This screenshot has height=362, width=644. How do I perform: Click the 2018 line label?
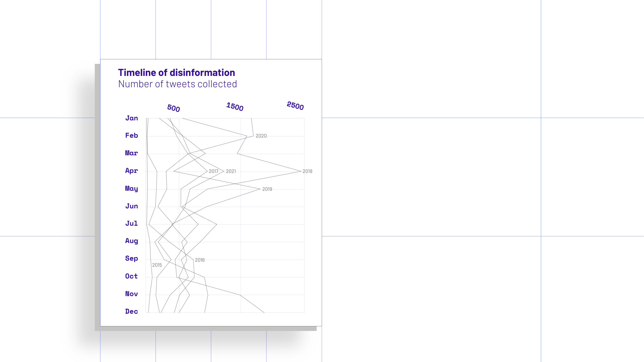tap(307, 171)
